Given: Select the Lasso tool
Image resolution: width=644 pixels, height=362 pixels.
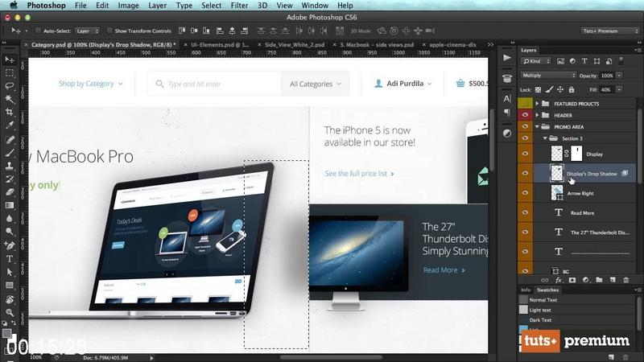Looking at the screenshot, I should click(10, 86).
